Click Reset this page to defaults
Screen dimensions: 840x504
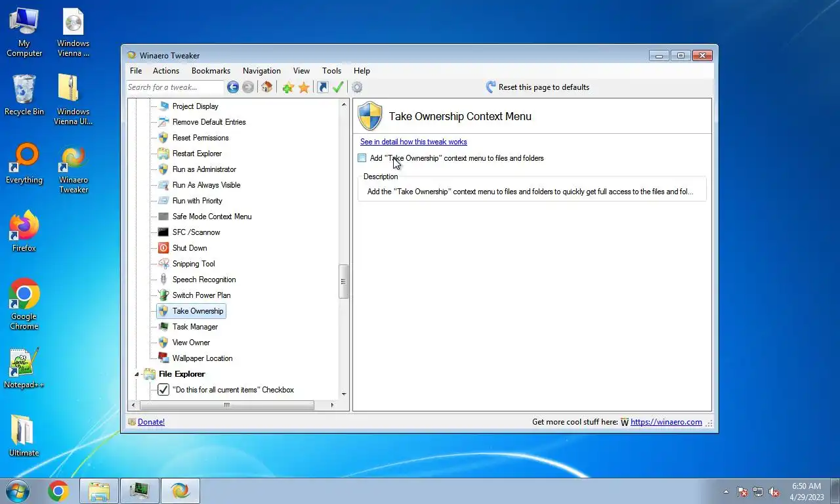click(537, 87)
